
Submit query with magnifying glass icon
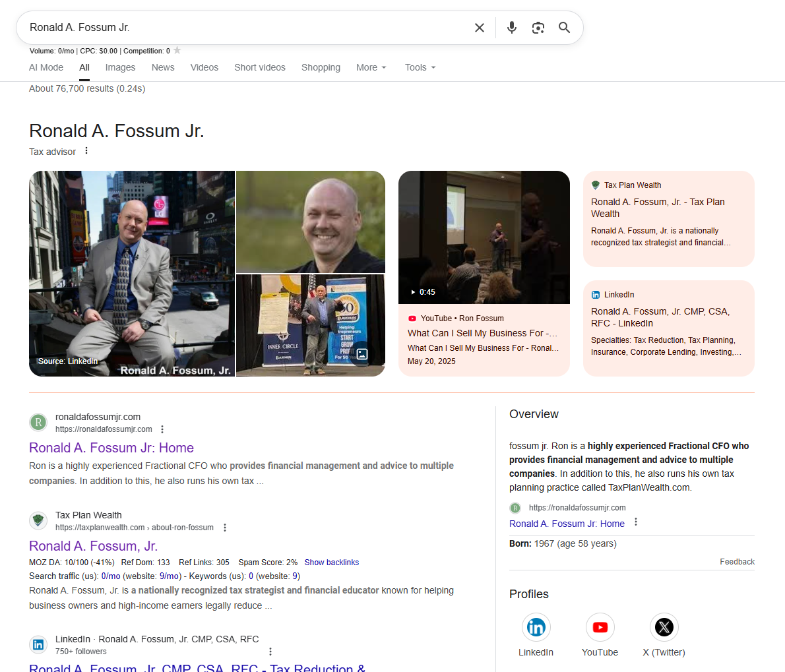tap(564, 28)
